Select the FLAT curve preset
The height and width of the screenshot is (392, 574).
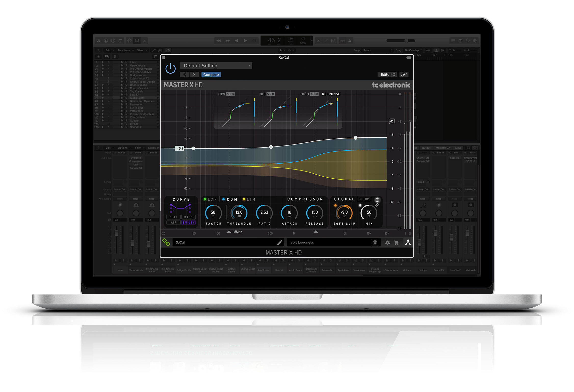coord(174,217)
